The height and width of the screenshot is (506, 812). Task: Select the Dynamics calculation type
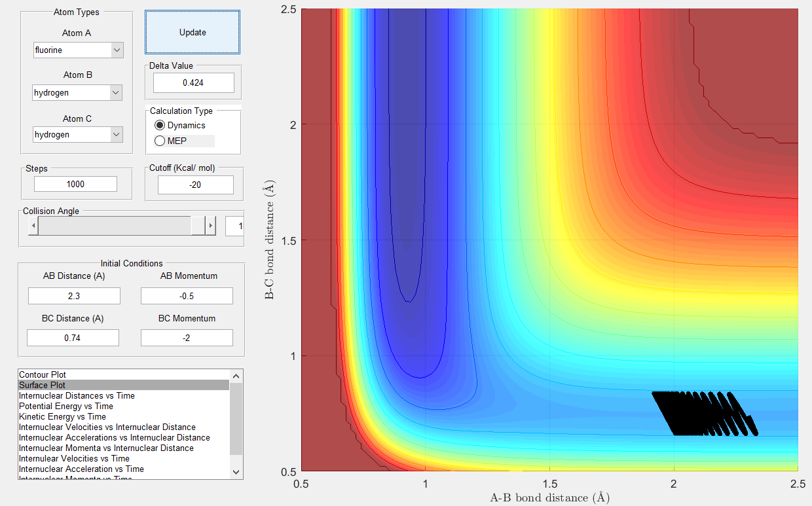(x=179, y=125)
